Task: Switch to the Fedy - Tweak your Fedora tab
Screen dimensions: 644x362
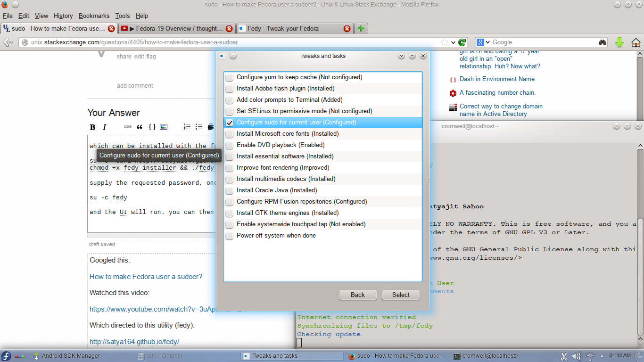Action: 295,28
